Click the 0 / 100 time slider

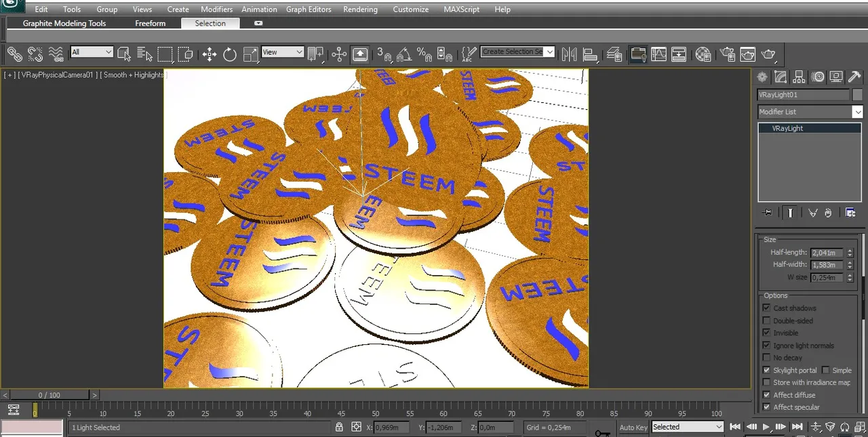point(50,395)
